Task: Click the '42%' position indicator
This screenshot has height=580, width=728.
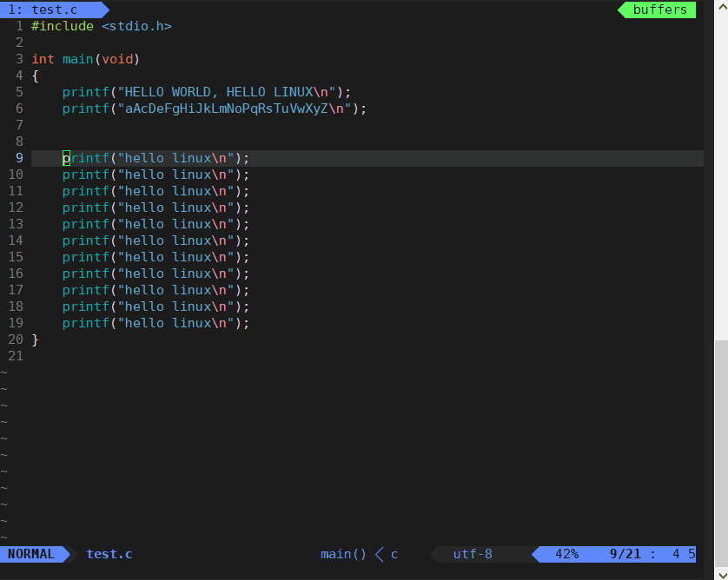Action: [x=567, y=554]
